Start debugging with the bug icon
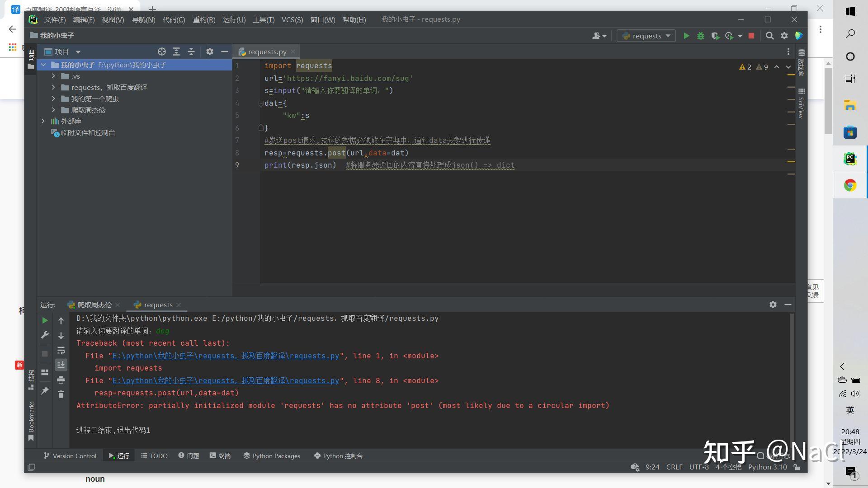Screen dimensions: 868x488 (x=700, y=36)
